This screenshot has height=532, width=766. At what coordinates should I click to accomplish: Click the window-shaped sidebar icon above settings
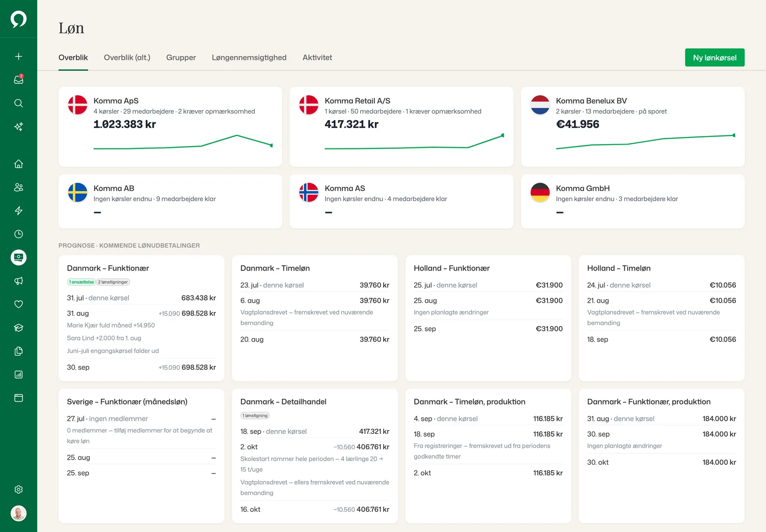click(19, 398)
